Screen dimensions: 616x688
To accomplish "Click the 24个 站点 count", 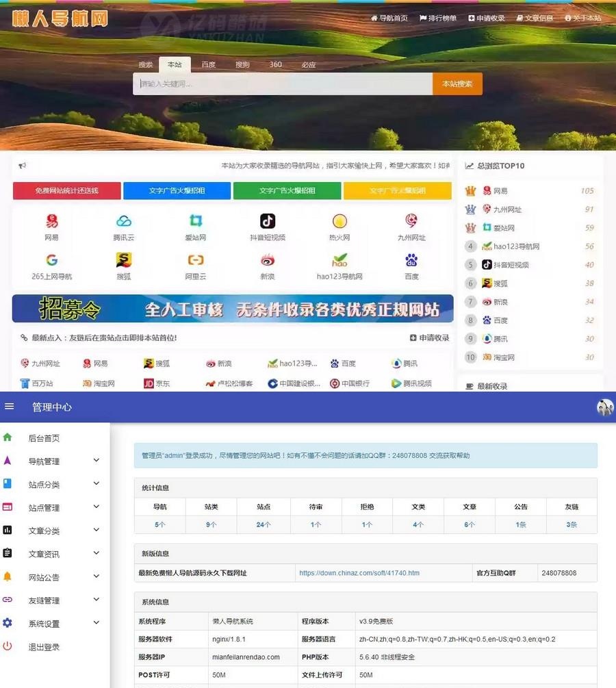I will coord(264,524).
